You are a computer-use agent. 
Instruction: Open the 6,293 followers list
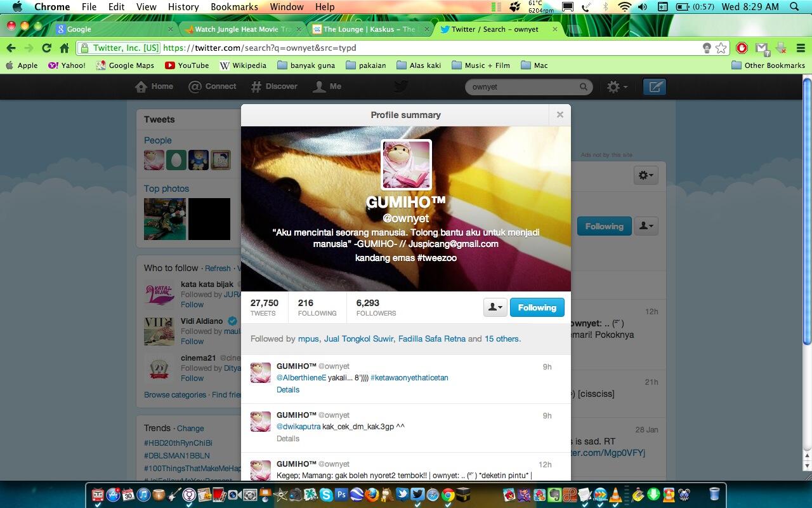click(376, 307)
